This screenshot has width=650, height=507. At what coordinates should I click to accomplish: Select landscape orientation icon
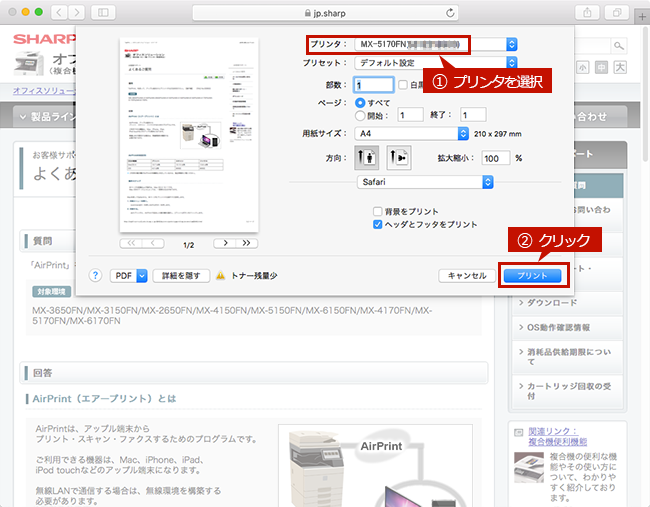pos(399,158)
